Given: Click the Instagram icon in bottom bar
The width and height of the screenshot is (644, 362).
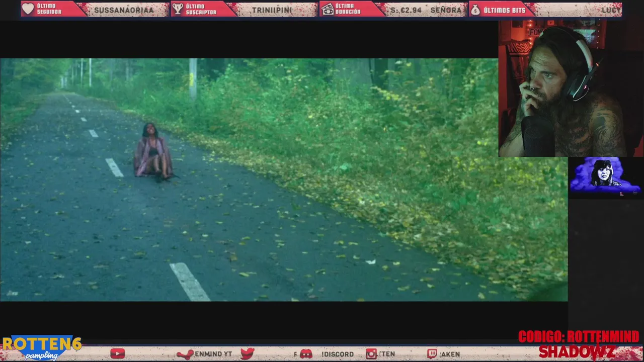Looking at the screenshot, I should tap(371, 354).
